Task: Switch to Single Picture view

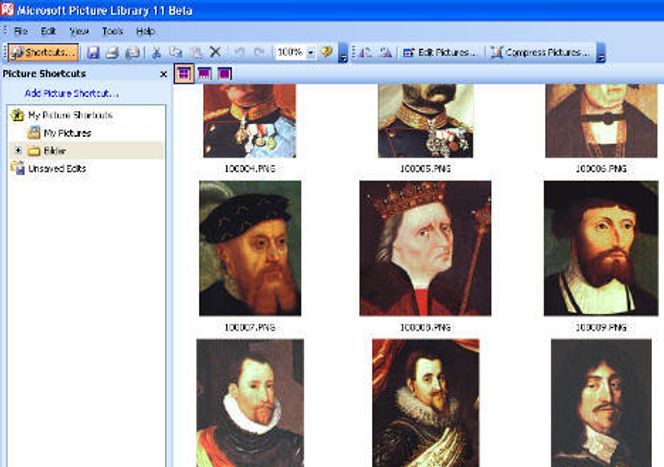Action: [x=225, y=73]
